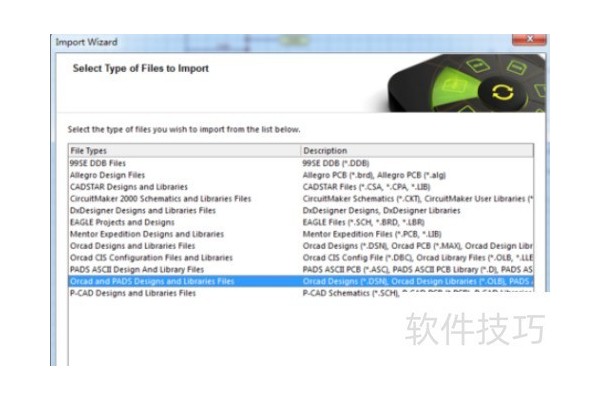This screenshot has height=400, width=600.
Task: Click the File Types column header
Action: coord(185,150)
